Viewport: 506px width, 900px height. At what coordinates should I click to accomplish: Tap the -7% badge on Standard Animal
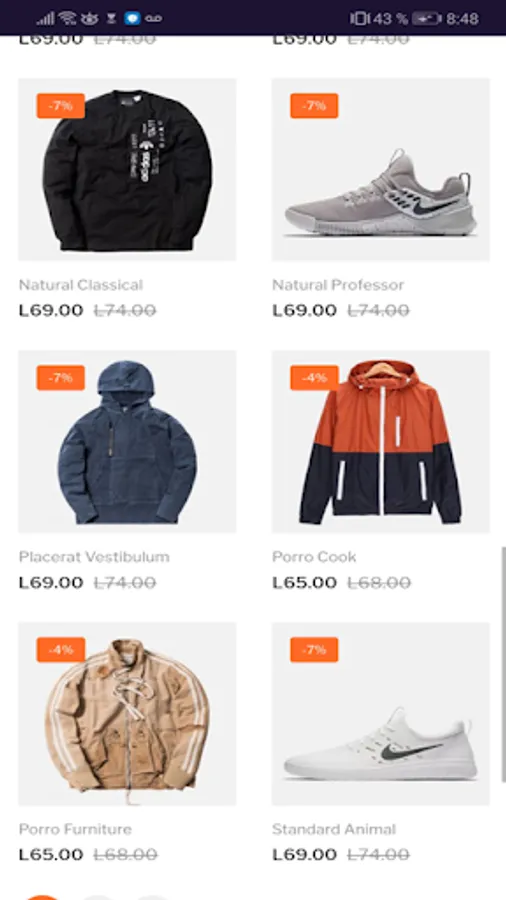coord(314,650)
